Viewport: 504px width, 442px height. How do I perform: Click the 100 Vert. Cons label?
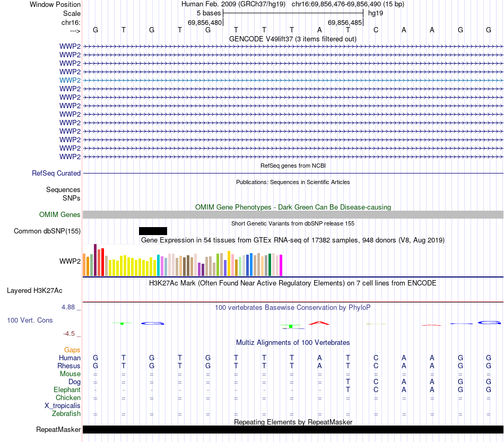(x=30, y=320)
